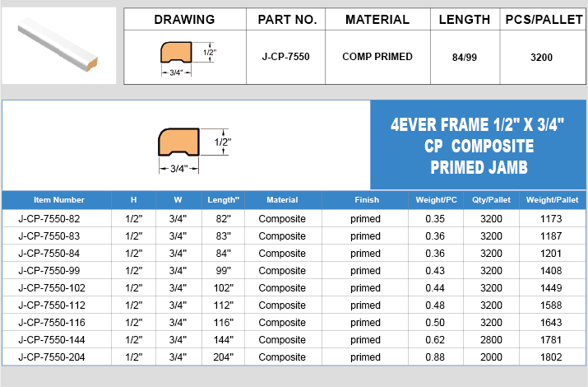Click the 1187 pallet weight value
The image size is (588, 387).
[x=551, y=236]
